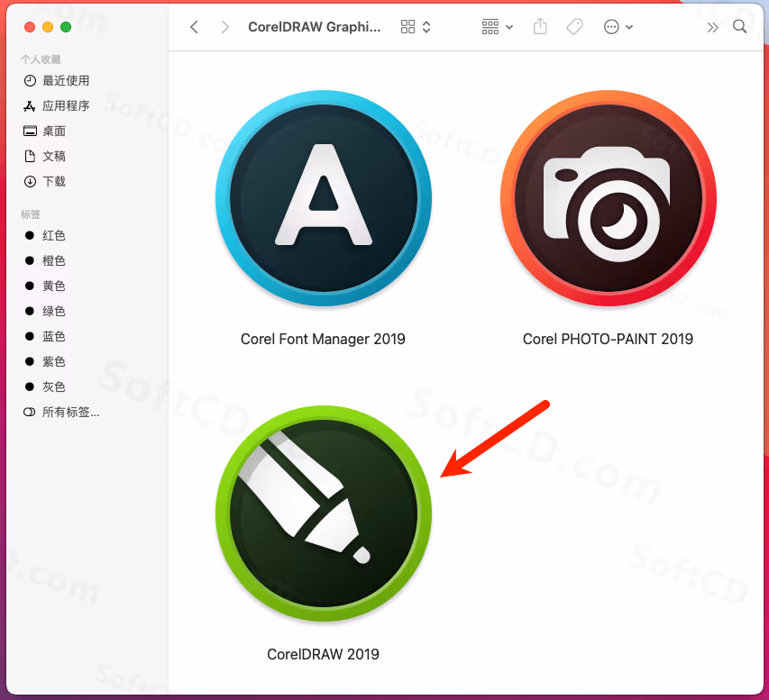Click the CorelDRAW 2019 file name
The height and width of the screenshot is (700, 769).
click(x=323, y=654)
